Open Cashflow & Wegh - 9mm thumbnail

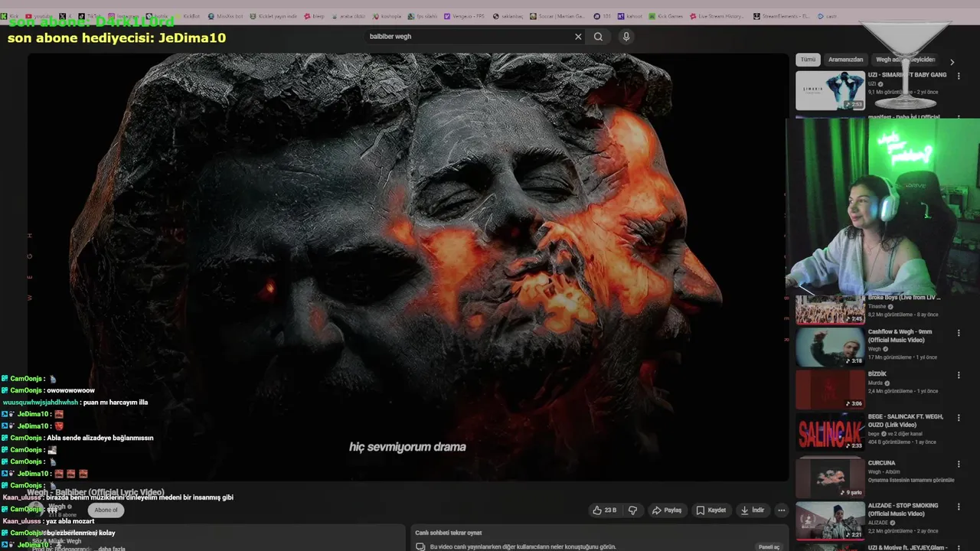click(830, 347)
